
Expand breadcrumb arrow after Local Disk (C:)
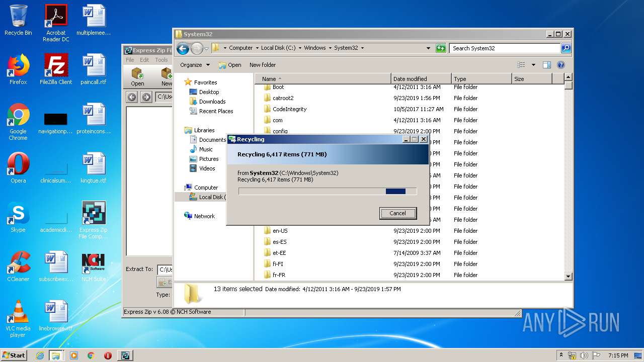(300, 48)
